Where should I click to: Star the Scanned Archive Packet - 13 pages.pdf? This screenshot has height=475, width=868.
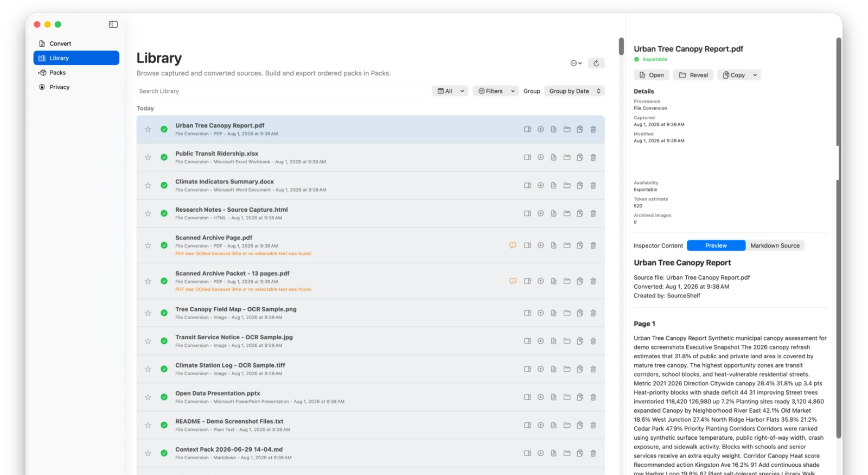pyautogui.click(x=148, y=281)
